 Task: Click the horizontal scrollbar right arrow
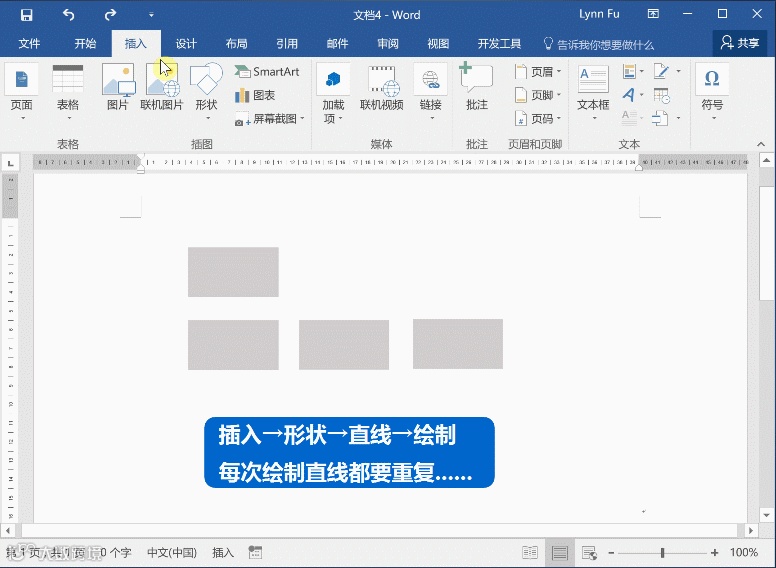[751, 530]
